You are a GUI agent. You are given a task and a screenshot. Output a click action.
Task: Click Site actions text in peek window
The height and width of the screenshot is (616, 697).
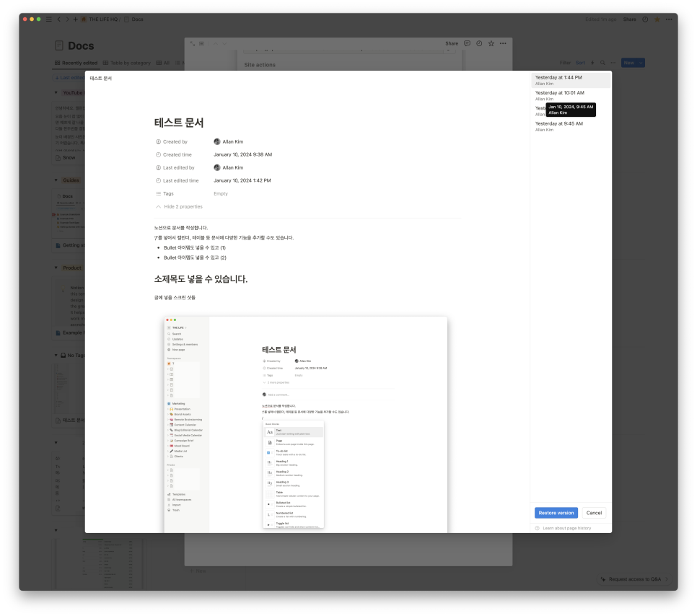click(x=260, y=65)
